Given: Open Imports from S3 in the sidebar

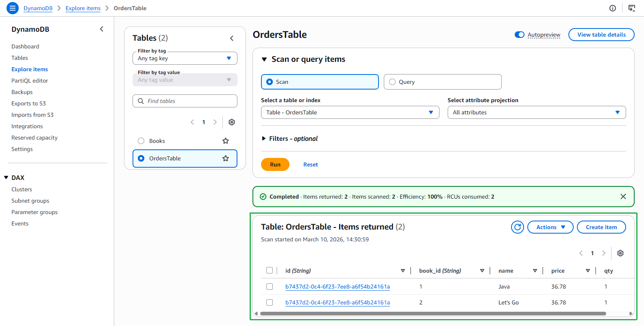Looking at the screenshot, I should point(33,115).
